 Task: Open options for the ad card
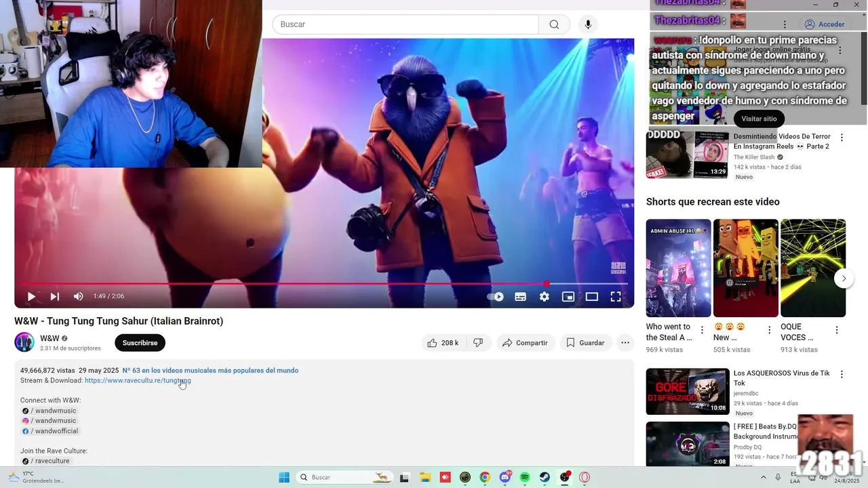[x=840, y=50]
